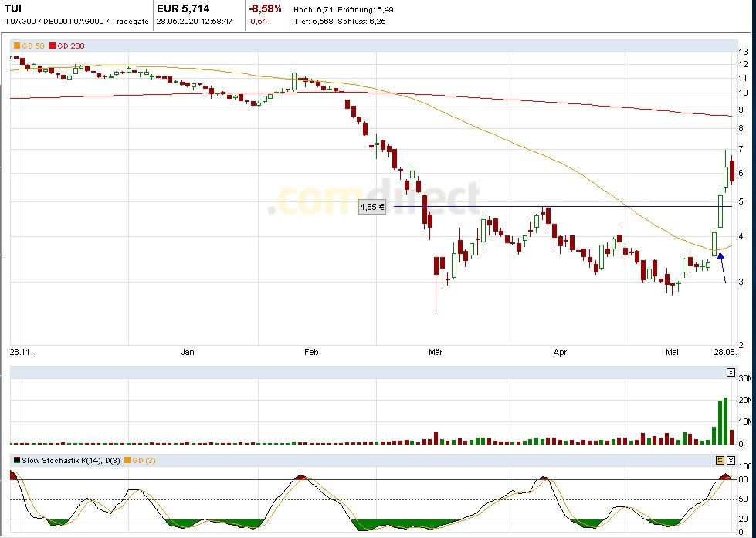This screenshot has height=538, width=756.
Task: Close the Slow Stochastik indicator panel
Action: [731, 460]
